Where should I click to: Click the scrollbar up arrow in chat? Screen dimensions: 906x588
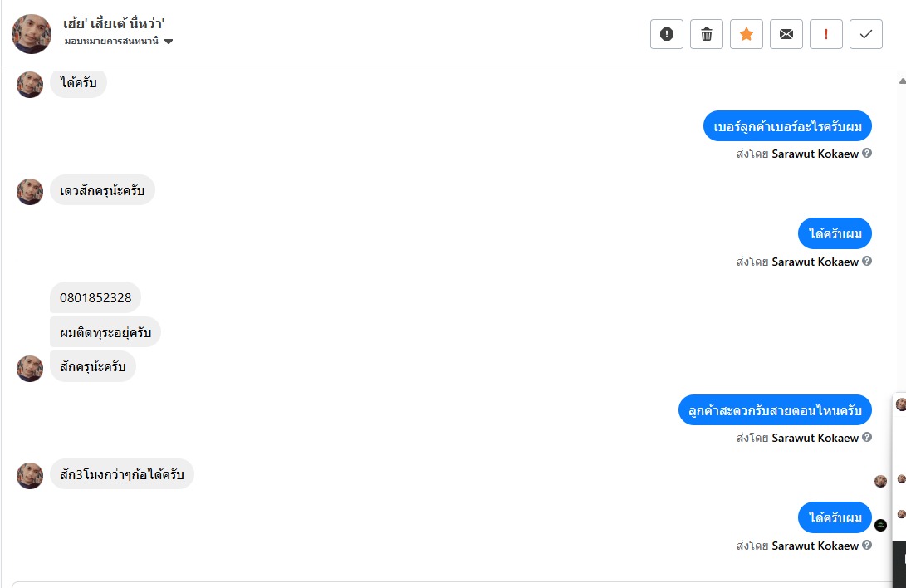click(901, 81)
